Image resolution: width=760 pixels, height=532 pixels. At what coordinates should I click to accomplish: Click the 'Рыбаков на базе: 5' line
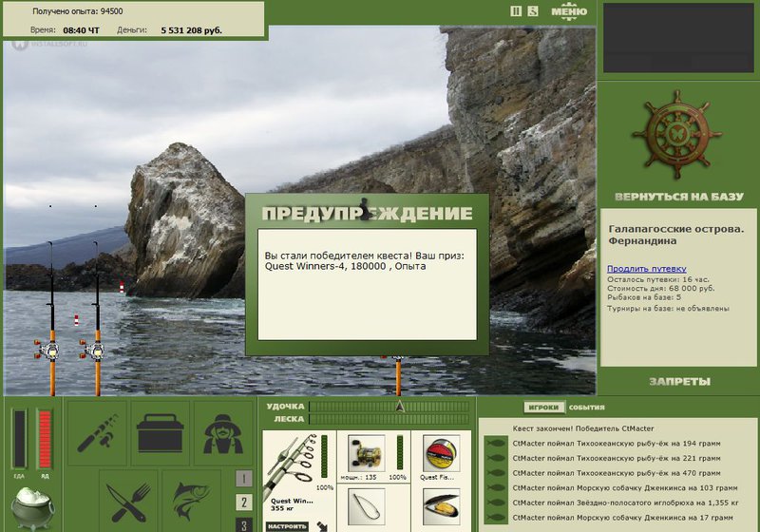click(x=644, y=297)
